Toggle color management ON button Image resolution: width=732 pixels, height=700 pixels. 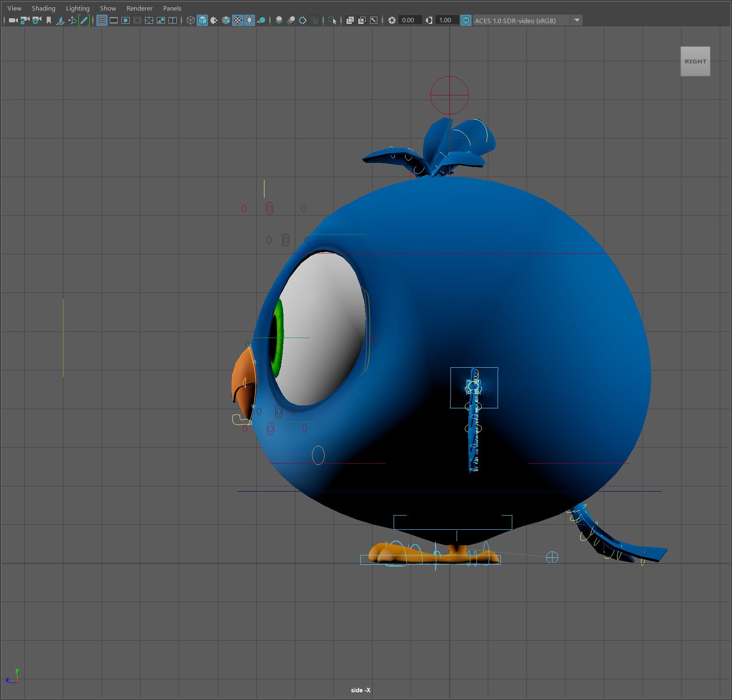point(466,20)
